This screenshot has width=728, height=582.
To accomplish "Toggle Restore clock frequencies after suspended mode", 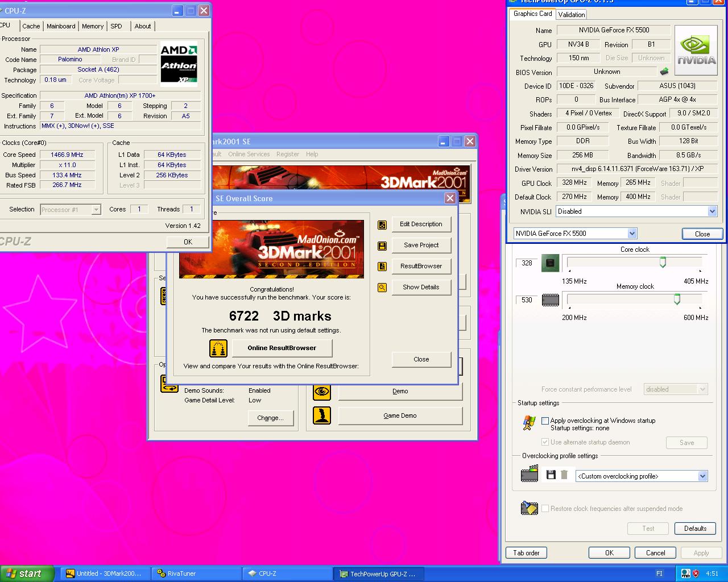I will (x=545, y=509).
